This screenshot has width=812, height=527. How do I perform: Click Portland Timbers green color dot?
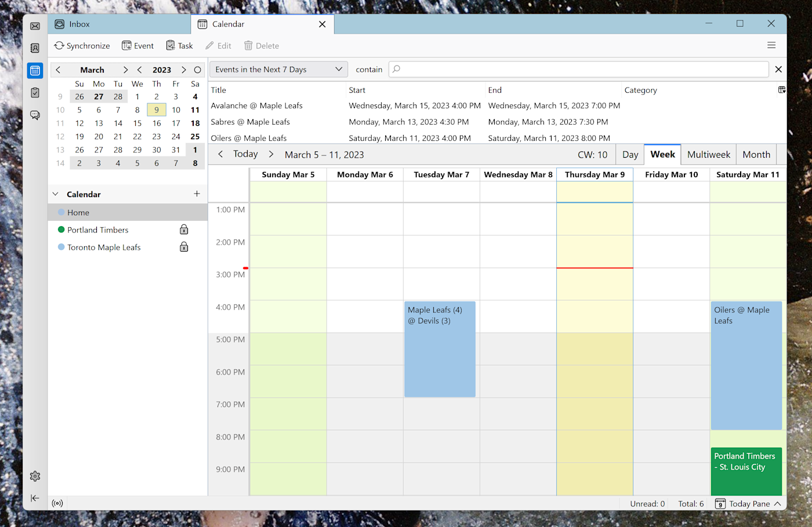(x=61, y=230)
